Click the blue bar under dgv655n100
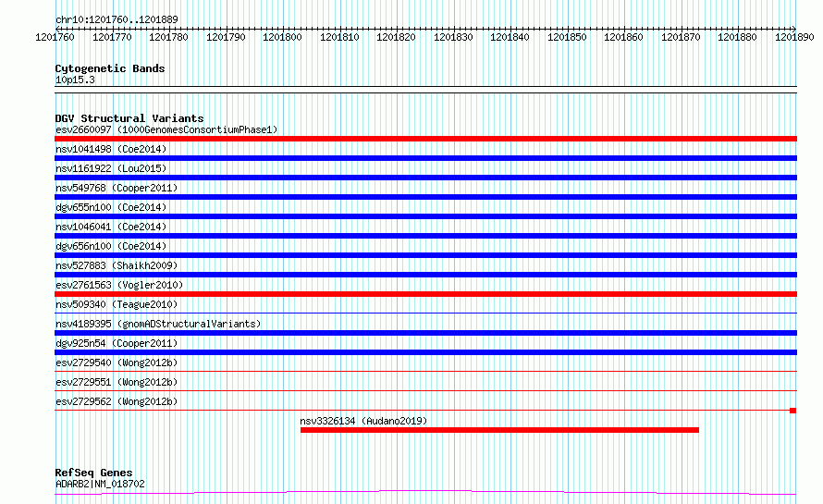 point(425,216)
